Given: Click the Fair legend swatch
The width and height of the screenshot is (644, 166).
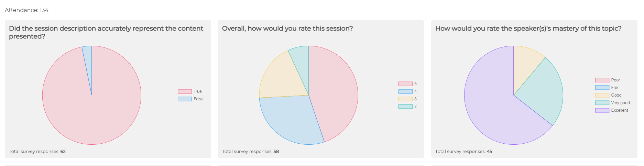Looking at the screenshot, I should click(602, 88).
